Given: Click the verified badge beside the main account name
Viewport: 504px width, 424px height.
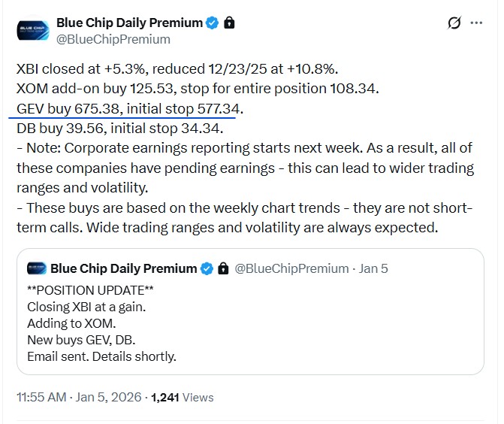Looking at the screenshot, I should click(x=213, y=23).
